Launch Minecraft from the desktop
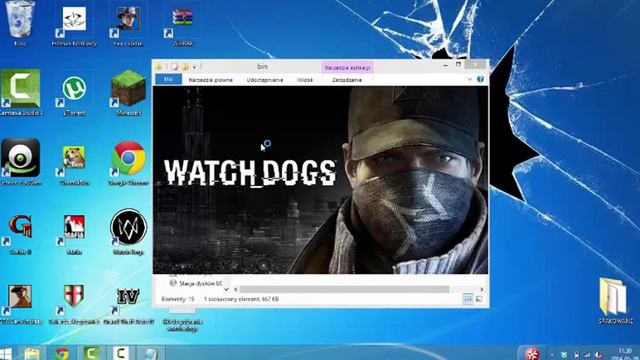Image resolution: width=640 pixels, height=360 pixels. pyautogui.click(x=128, y=93)
